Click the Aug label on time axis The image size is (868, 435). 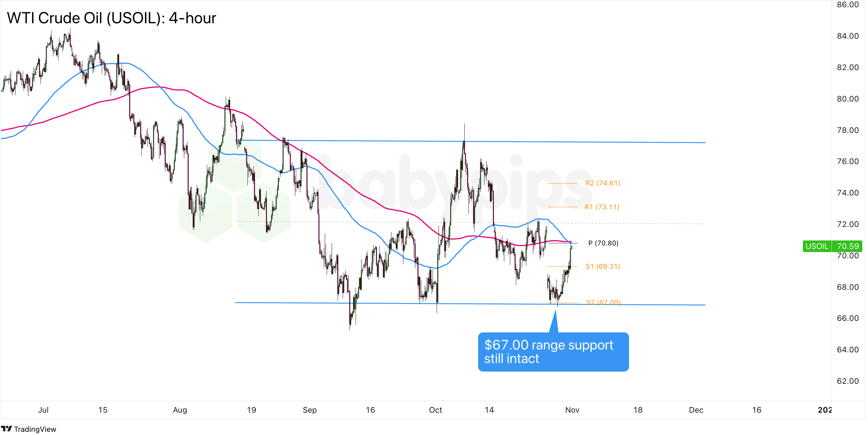180,410
